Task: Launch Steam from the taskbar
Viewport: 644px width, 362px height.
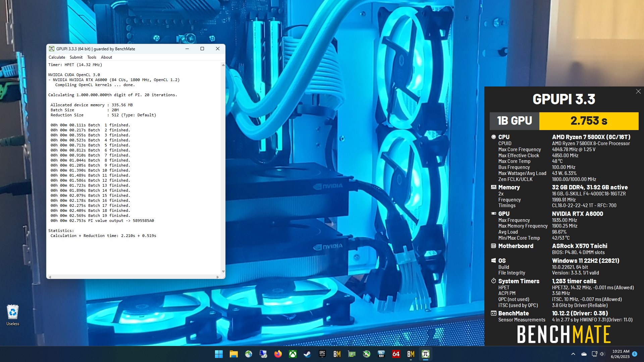Action: [x=307, y=354]
